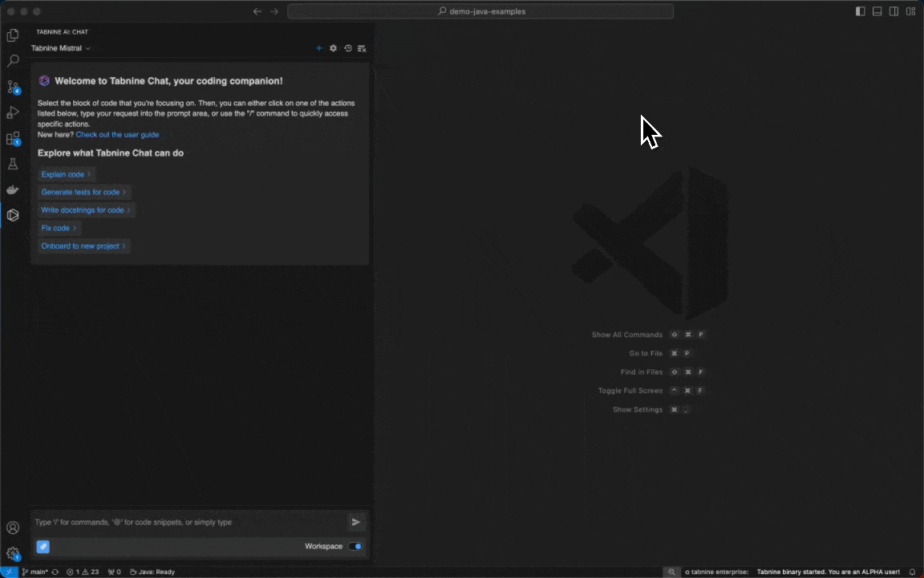Send the chat message with arrow icon

tap(356, 522)
